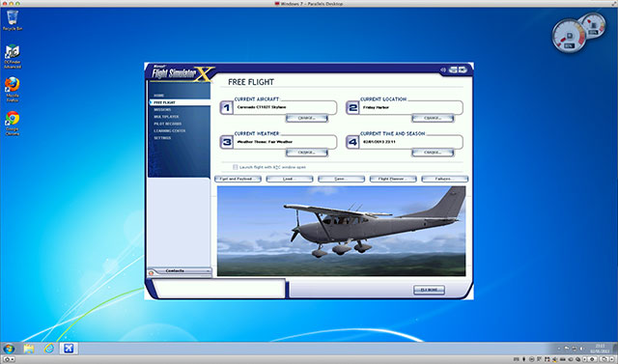Screen dimensions: 618x364
Task: Open Flight Simulator X from the taskbar
Action: coord(69,349)
